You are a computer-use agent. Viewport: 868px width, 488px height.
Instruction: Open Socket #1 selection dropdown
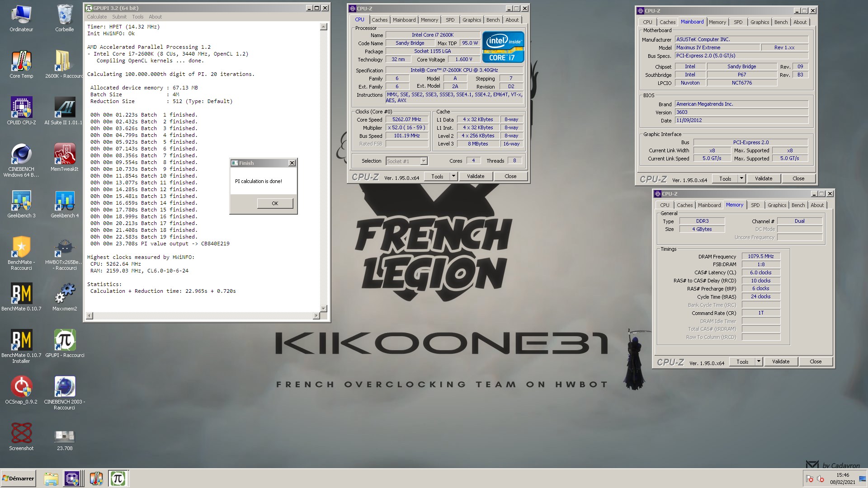(x=406, y=161)
